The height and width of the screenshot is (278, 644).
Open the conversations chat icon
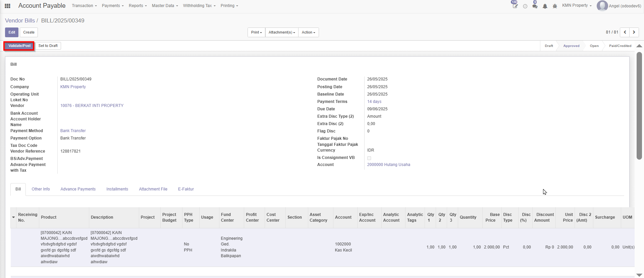(x=535, y=6)
